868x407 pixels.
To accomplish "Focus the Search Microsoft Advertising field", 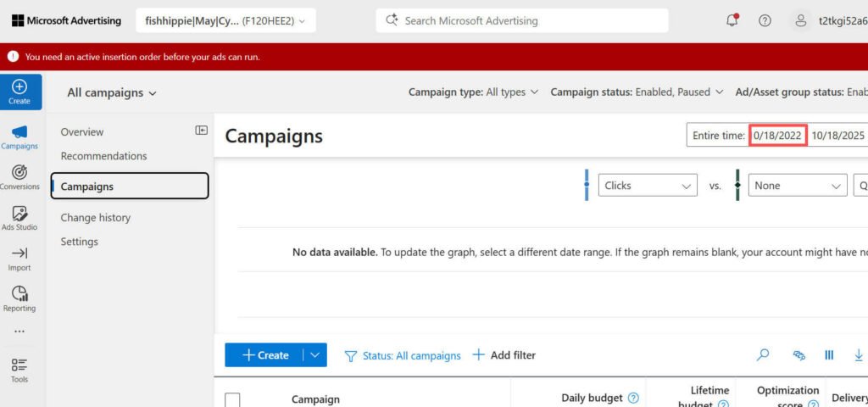I will coord(522,21).
